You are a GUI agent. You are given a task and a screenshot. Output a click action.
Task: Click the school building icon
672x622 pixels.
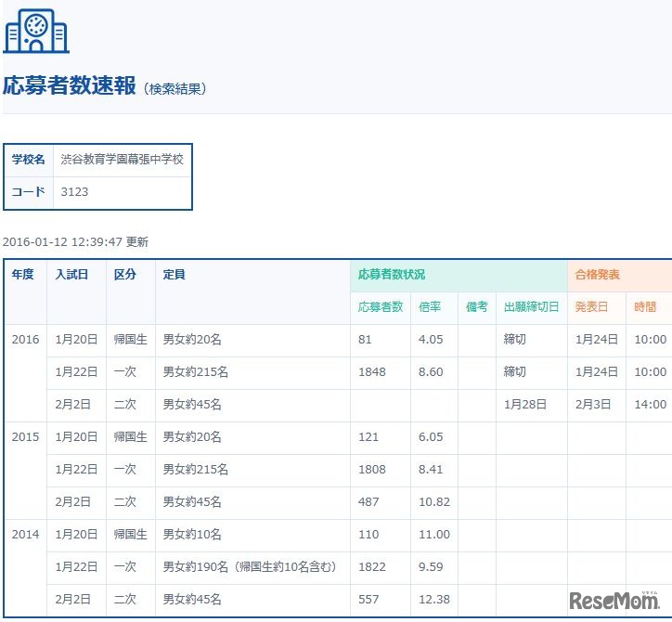[x=36, y=31]
